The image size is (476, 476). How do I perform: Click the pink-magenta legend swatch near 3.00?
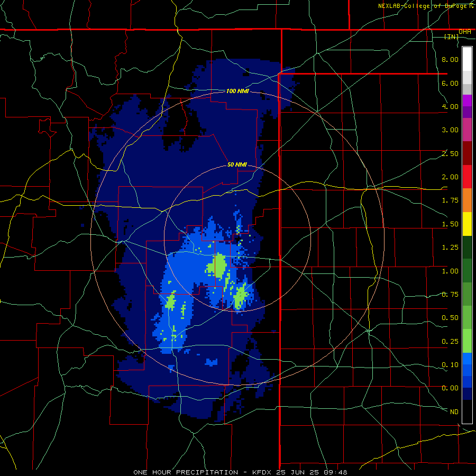(x=467, y=130)
